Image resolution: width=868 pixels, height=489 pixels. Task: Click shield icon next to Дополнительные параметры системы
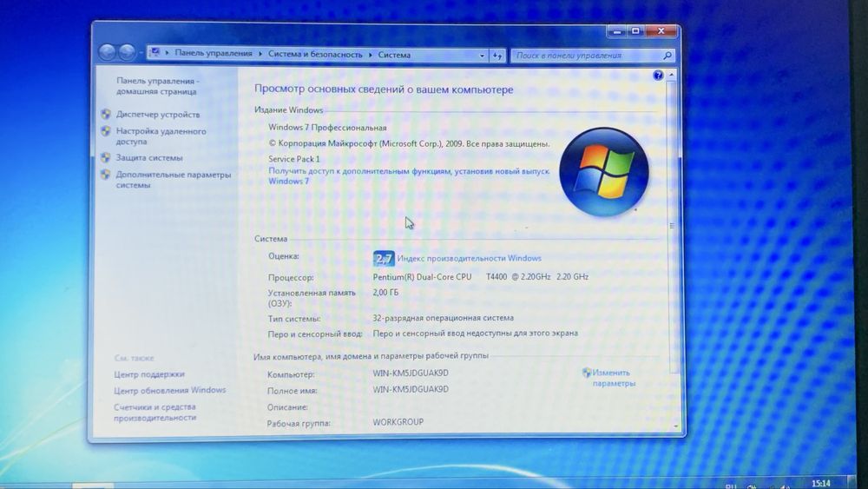pyautogui.click(x=106, y=175)
